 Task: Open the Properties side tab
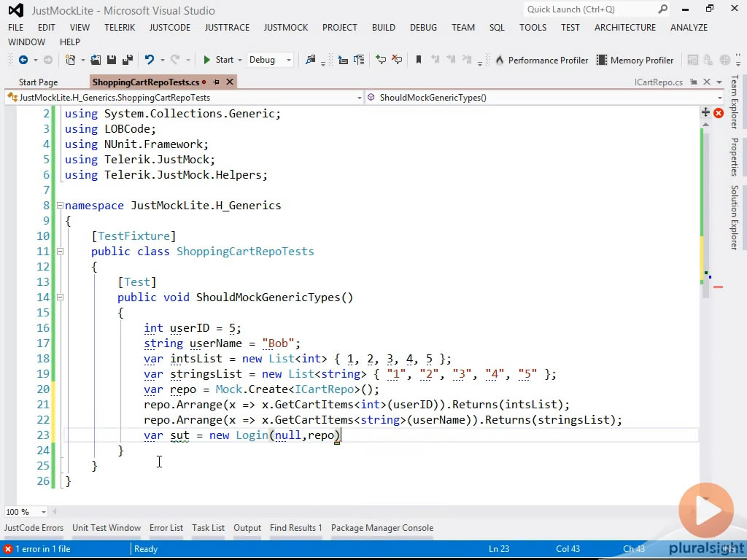click(735, 157)
